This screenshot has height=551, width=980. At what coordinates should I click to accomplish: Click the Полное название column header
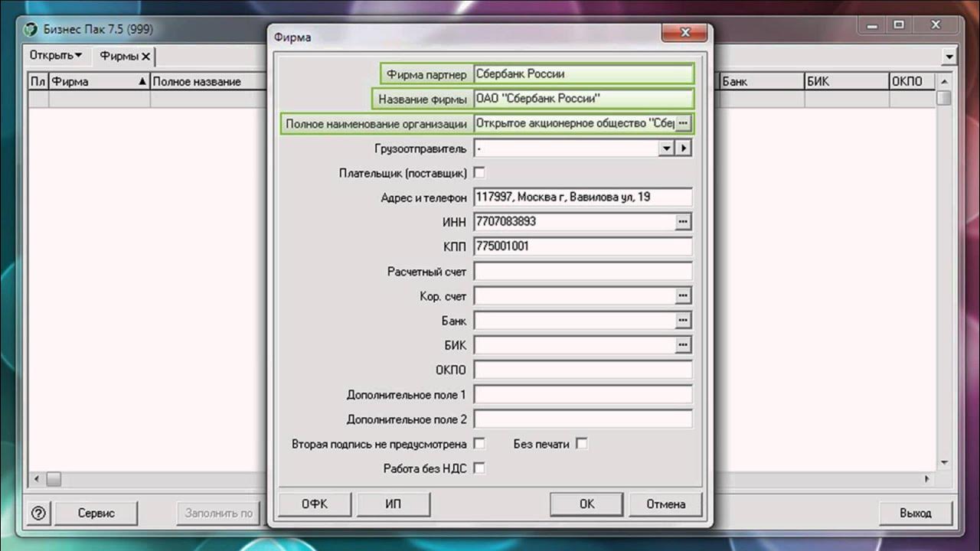pyautogui.click(x=208, y=81)
